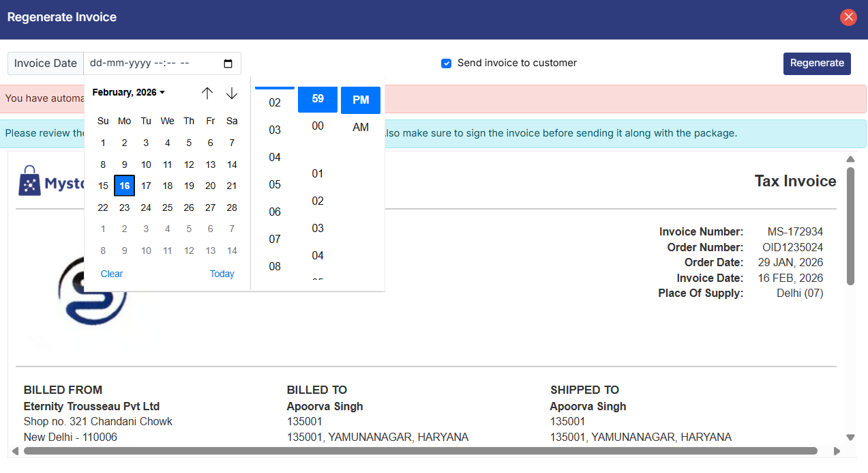Click the Today link in the calendar

[222, 274]
